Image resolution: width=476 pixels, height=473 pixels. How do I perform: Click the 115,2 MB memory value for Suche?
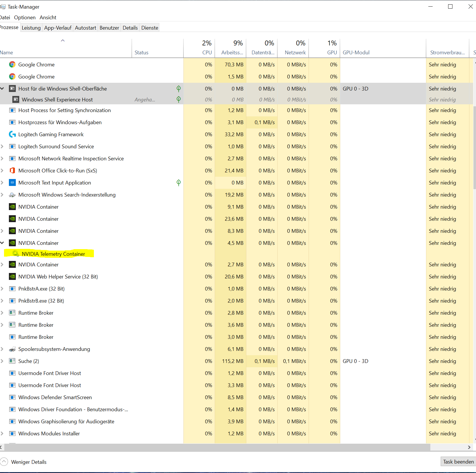click(233, 361)
